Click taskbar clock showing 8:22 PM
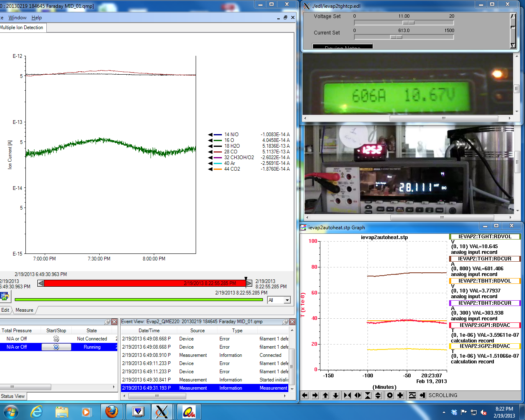This screenshot has height=420, width=525. [x=504, y=412]
